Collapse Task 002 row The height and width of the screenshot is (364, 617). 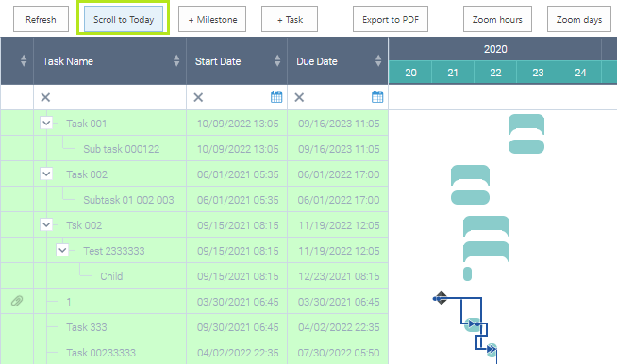click(46, 174)
